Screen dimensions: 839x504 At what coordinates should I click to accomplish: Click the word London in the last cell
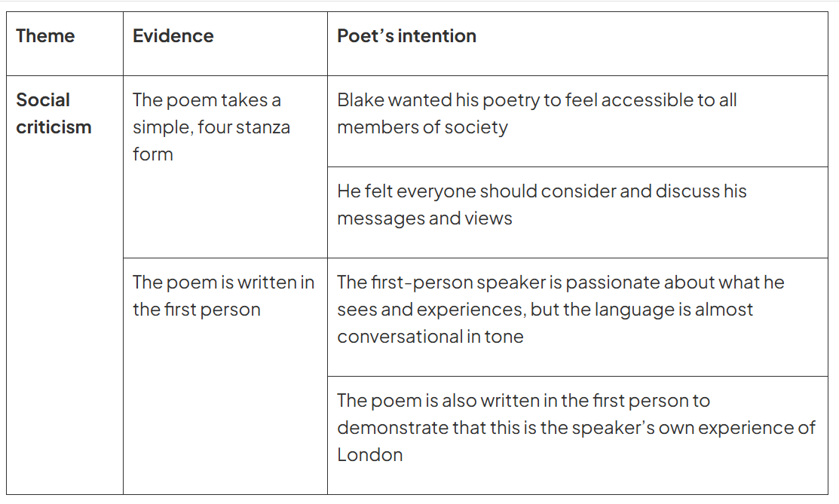tap(369, 455)
